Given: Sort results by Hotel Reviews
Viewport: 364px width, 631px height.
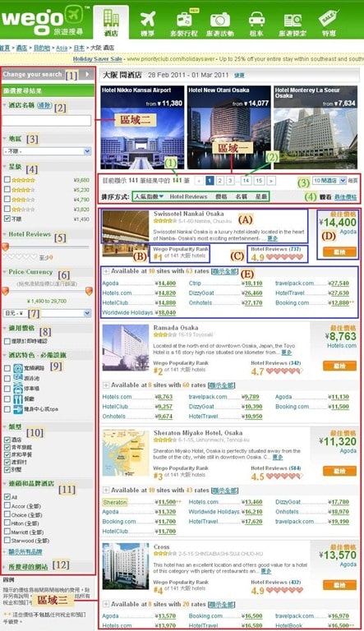Looking at the screenshot, I should point(188,197).
